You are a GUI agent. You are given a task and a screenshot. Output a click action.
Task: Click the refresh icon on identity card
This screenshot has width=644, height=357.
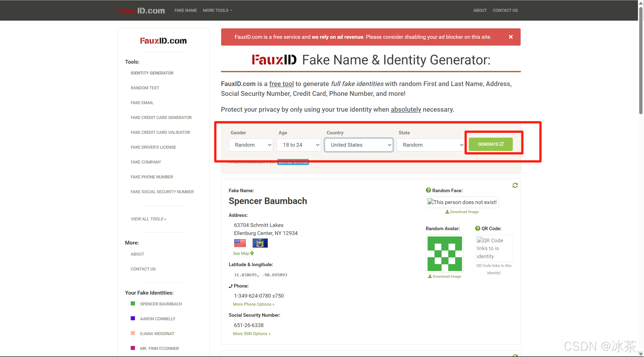click(x=515, y=185)
